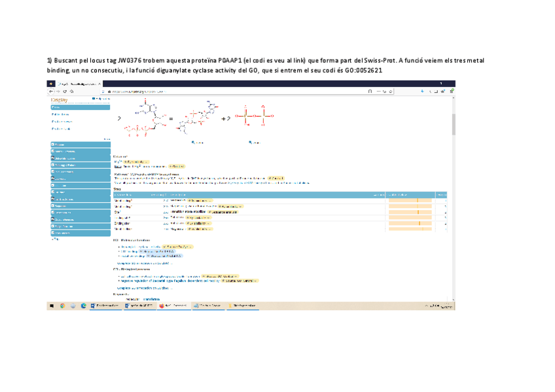The image size is (555, 392).
Task: Open the Windows Start menu
Action: [x=51, y=306]
